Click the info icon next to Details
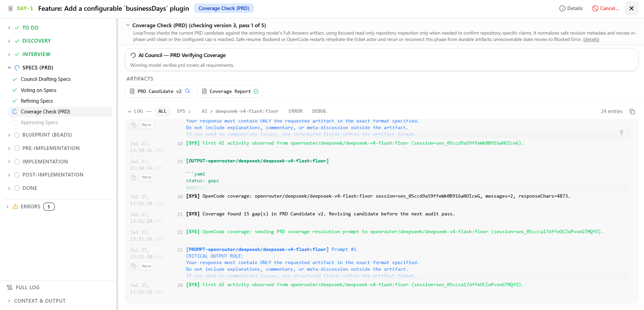Image resolution: width=644 pixels, height=310 pixels. tap(562, 8)
